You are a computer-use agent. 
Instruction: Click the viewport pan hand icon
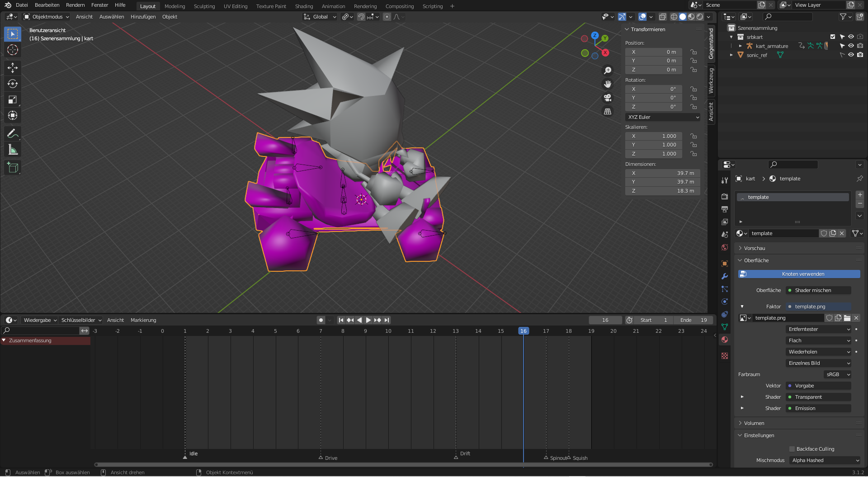coord(608,84)
